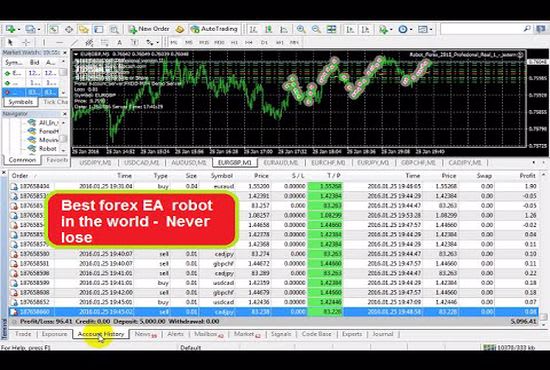Select the horizontal line drawing tool

[x=59, y=42]
